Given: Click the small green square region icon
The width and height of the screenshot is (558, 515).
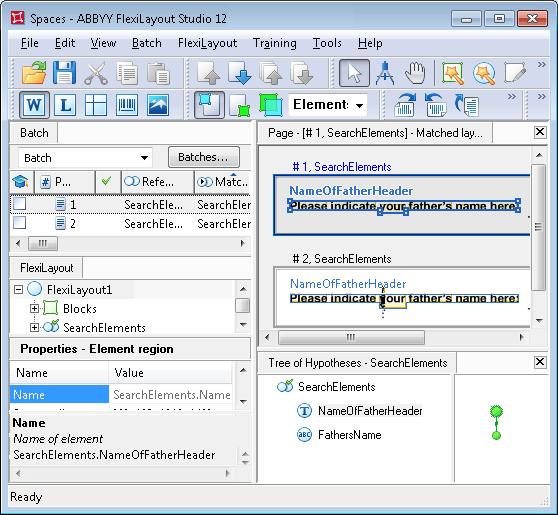Looking at the screenshot, I should coord(239,105).
